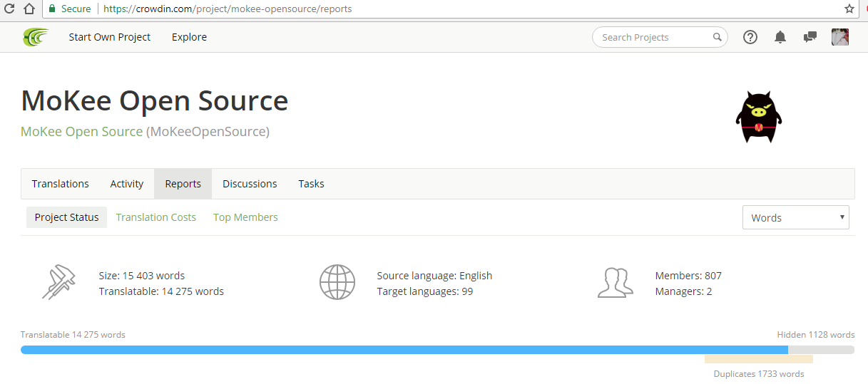Switch to the Translations tab

pyautogui.click(x=61, y=184)
